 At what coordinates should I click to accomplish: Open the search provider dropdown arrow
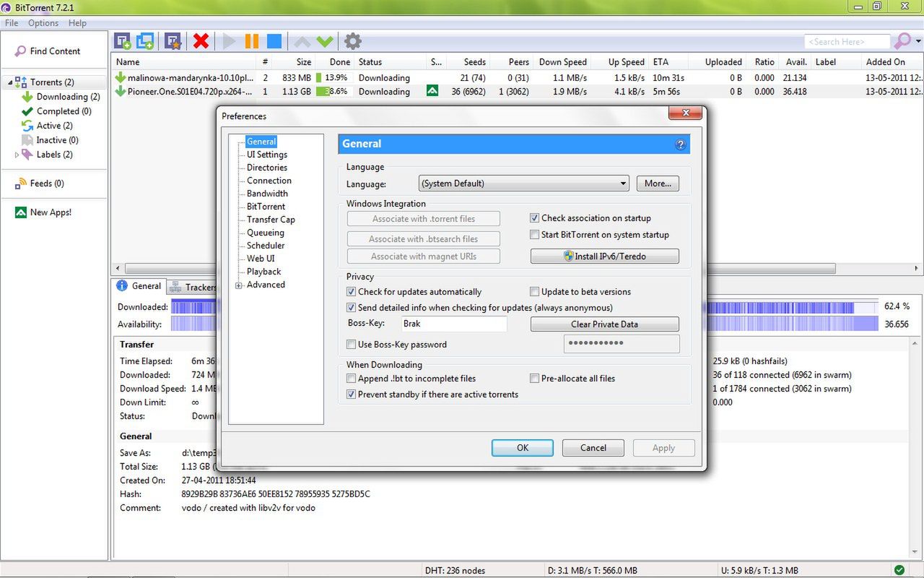(x=918, y=41)
